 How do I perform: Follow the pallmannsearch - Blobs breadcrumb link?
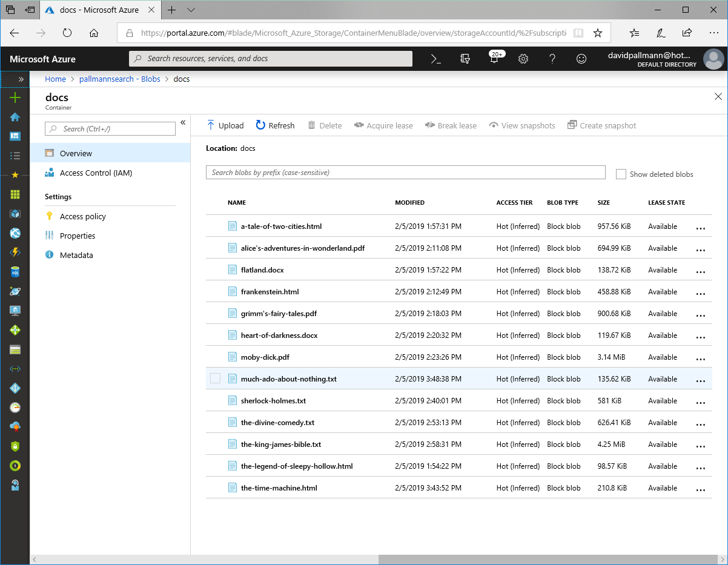pyautogui.click(x=119, y=79)
